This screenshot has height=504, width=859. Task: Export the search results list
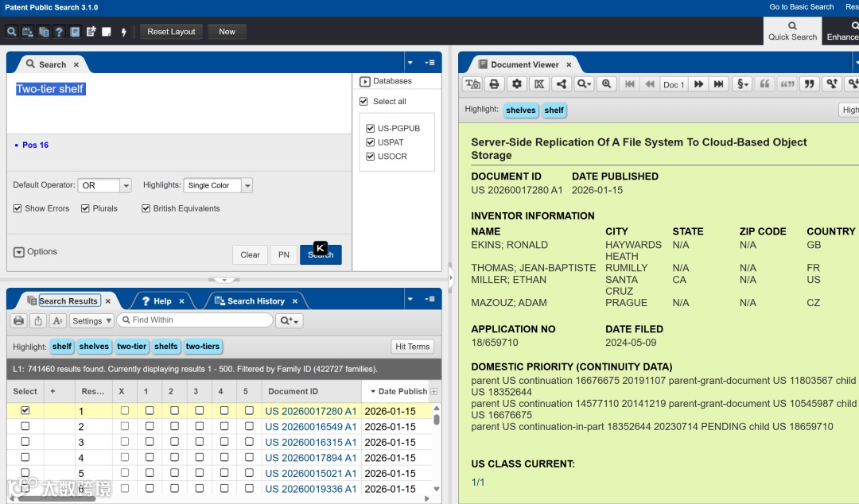point(38,320)
